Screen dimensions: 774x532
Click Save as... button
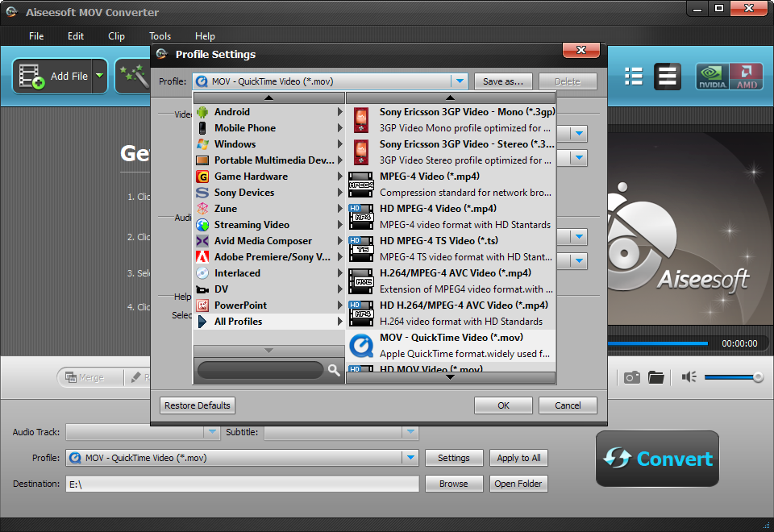(x=503, y=81)
